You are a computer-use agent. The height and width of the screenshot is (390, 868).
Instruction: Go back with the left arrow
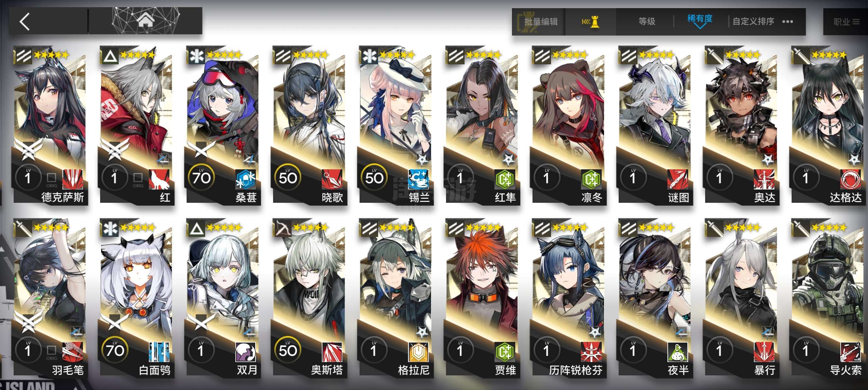pyautogui.click(x=25, y=21)
